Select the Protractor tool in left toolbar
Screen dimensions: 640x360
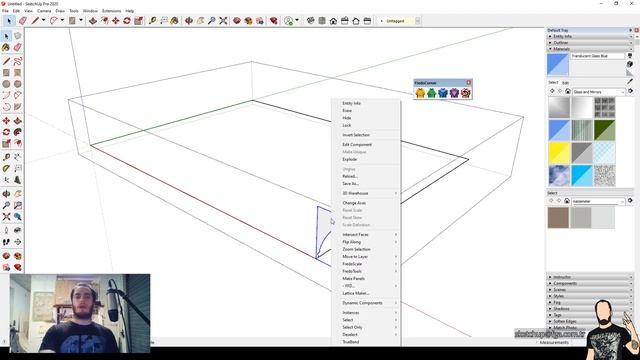[x=6, y=169]
